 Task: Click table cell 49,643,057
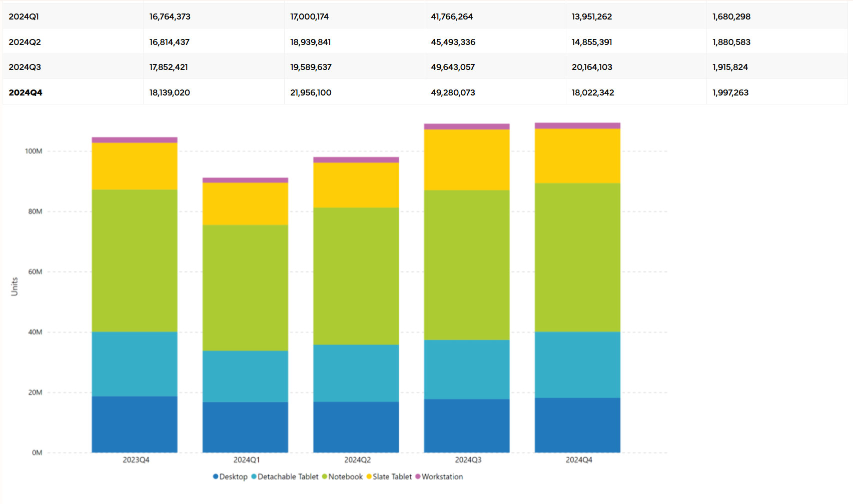click(453, 67)
